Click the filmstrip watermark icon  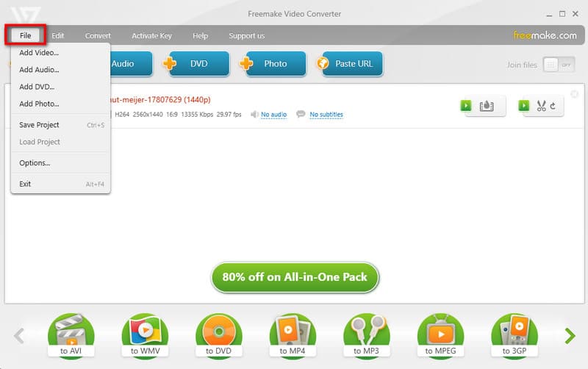(487, 106)
